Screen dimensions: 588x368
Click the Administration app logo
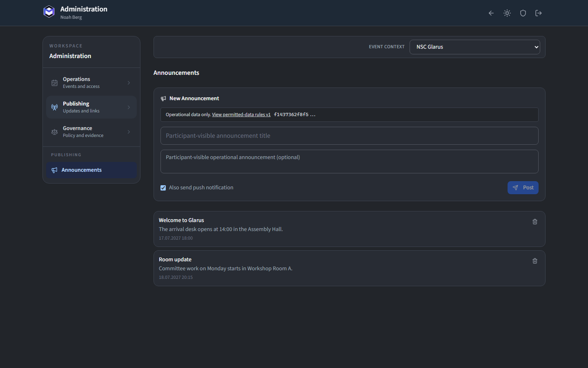(49, 12)
